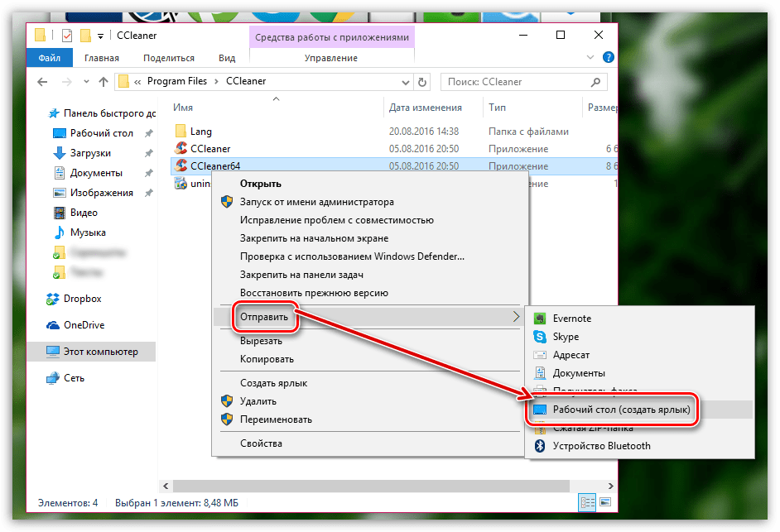The width and height of the screenshot is (780, 532).
Task: Expand the address bar history dropdown
Action: pyautogui.click(x=406, y=82)
